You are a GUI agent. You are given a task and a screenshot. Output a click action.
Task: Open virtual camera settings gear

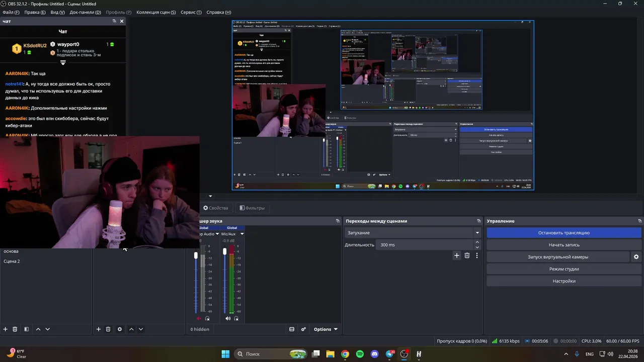click(x=636, y=257)
